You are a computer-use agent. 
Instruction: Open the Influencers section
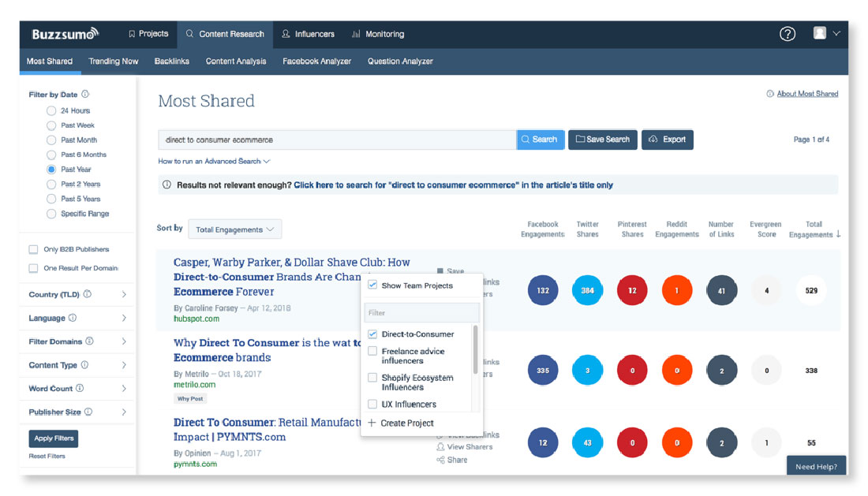(308, 34)
